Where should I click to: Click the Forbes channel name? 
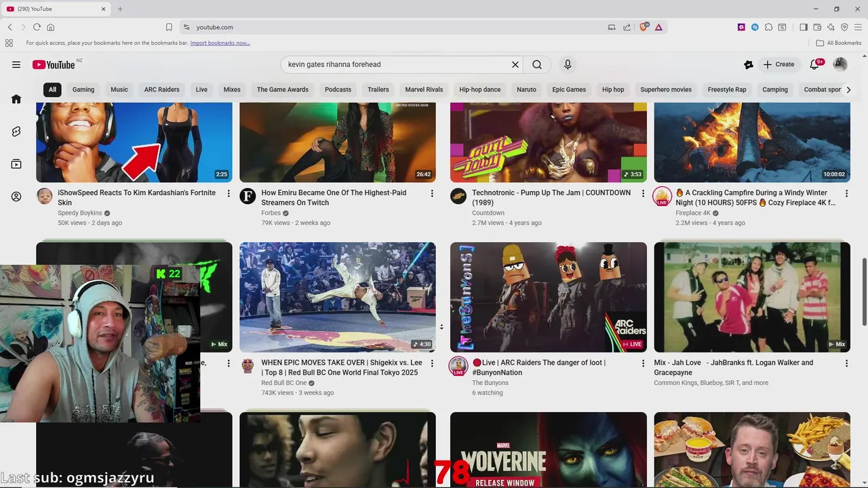click(271, 213)
